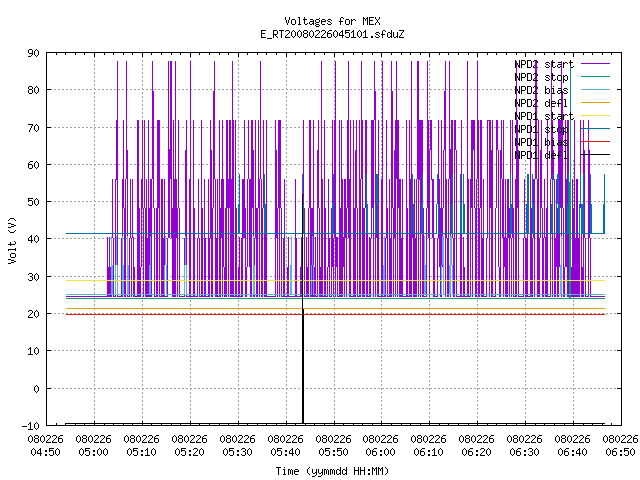Click the 'NPD2 stop' legend label

tap(541, 77)
